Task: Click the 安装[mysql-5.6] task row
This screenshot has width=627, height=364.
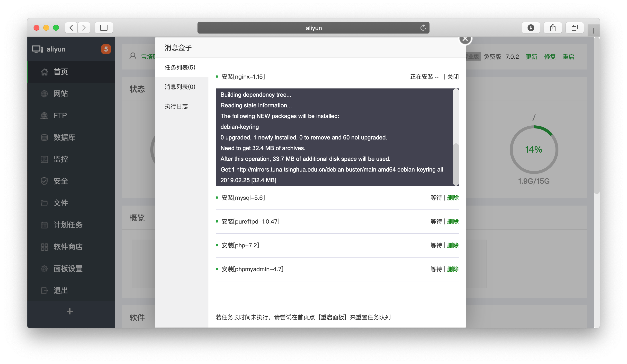Action: pos(337,198)
